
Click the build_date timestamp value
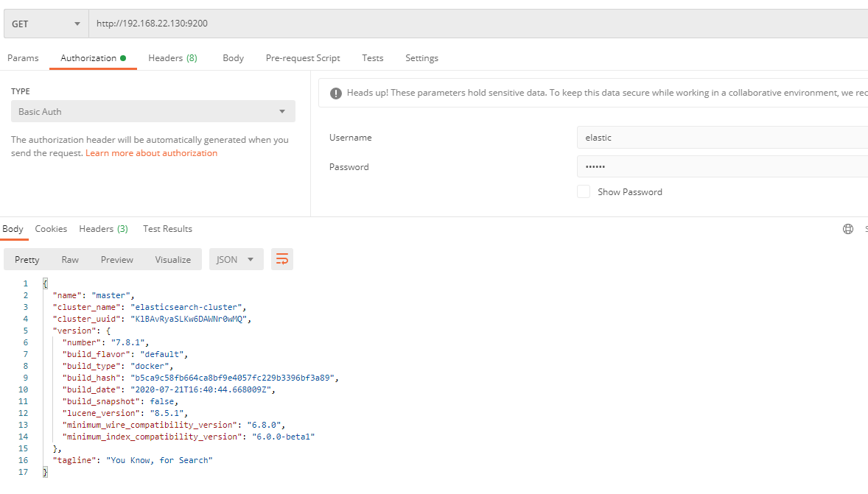tap(201, 389)
